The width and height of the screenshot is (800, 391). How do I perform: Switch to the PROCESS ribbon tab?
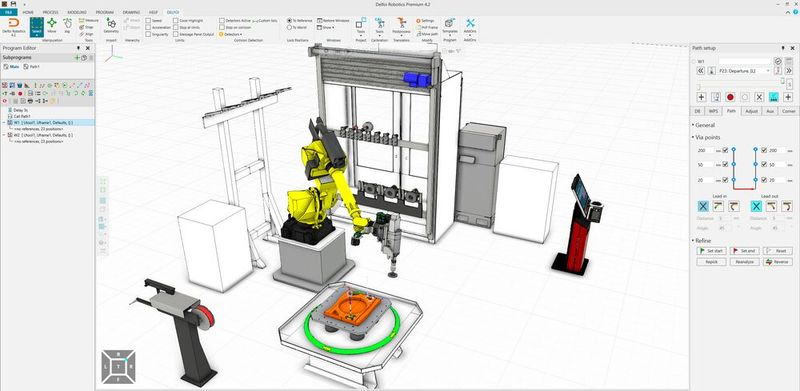coord(51,12)
